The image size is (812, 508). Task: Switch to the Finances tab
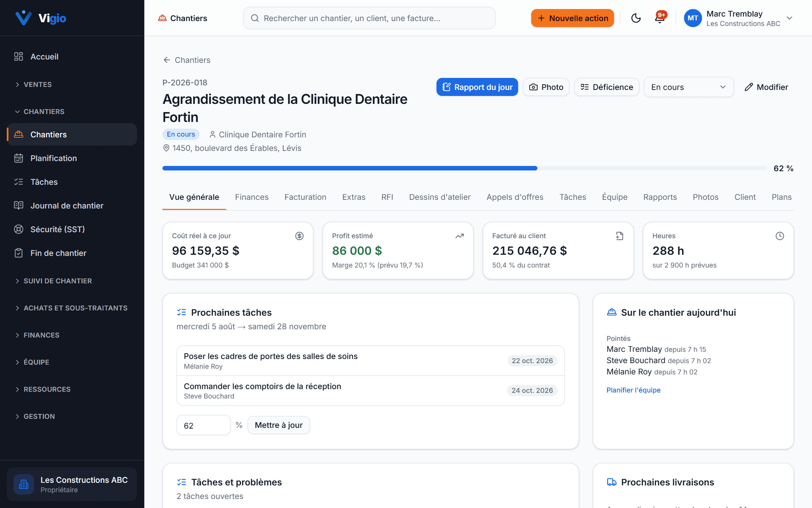(x=251, y=197)
